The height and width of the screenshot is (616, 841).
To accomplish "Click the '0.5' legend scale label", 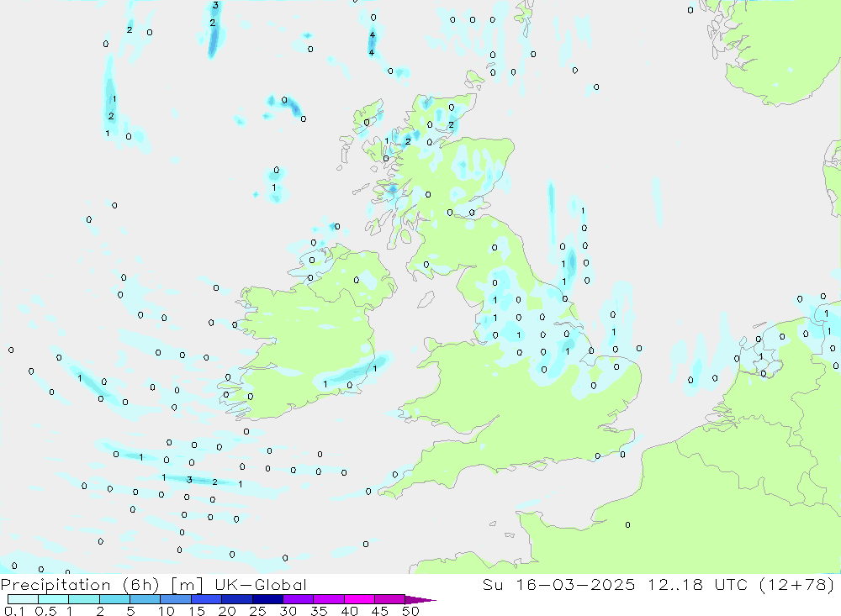I will [45, 611].
